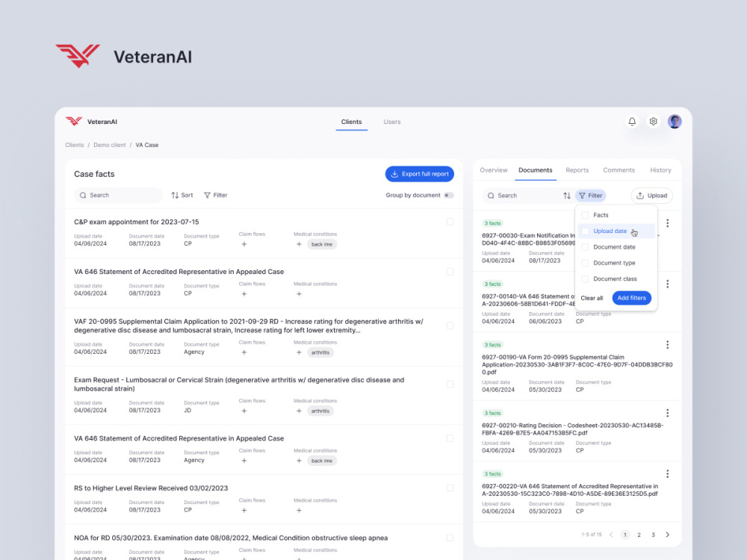Click arthritis tag on Exam Request Lumbosacral fact
The height and width of the screenshot is (560, 747).
[x=320, y=411]
